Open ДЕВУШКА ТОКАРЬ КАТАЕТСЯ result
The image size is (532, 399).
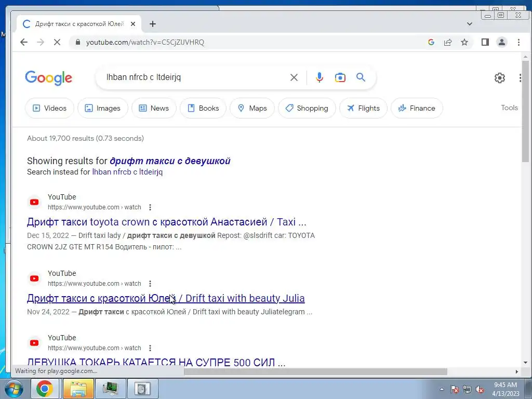pyautogui.click(x=156, y=362)
